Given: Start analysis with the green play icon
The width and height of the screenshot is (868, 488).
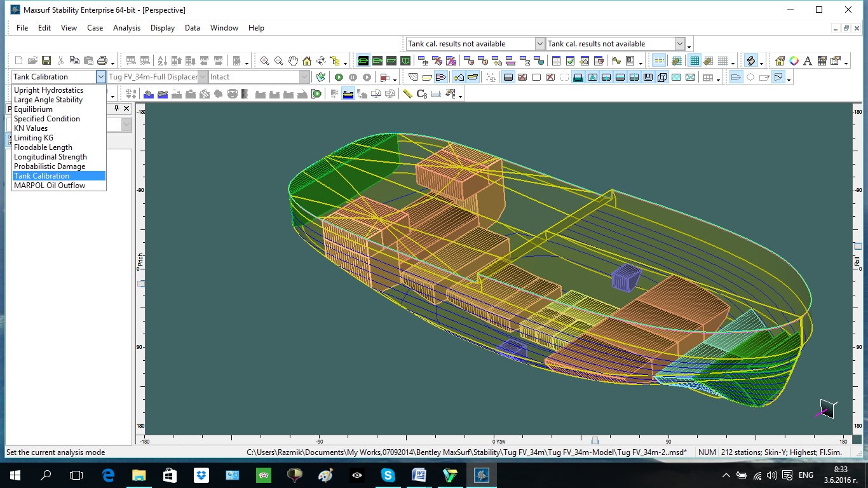Looking at the screenshot, I should (x=339, y=78).
